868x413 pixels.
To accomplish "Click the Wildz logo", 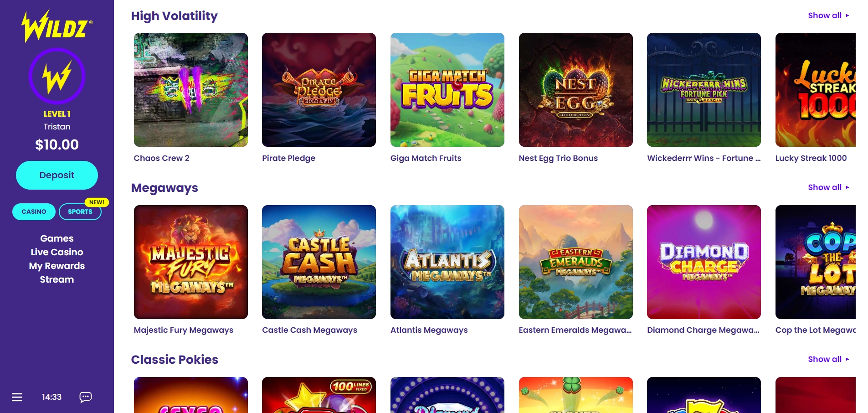I will pos(57,26).
